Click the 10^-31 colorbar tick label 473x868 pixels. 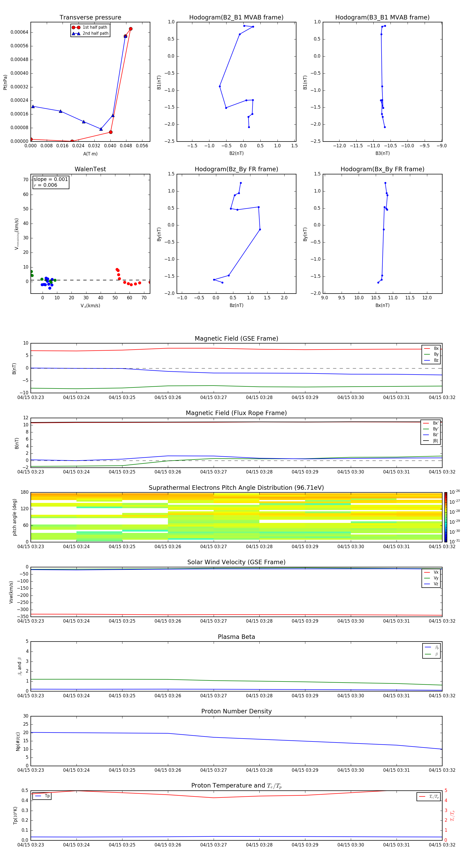[x=455, y=542]
